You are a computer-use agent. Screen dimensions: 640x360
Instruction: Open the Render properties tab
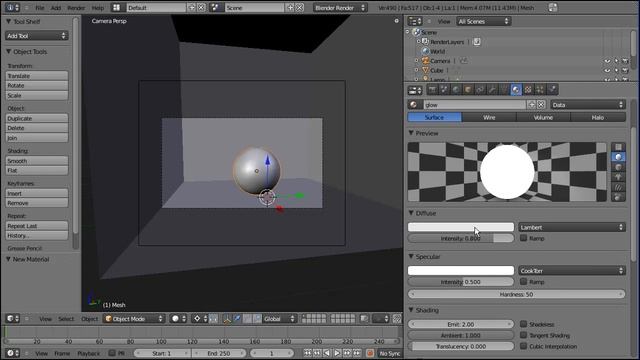tap(433, 89)
